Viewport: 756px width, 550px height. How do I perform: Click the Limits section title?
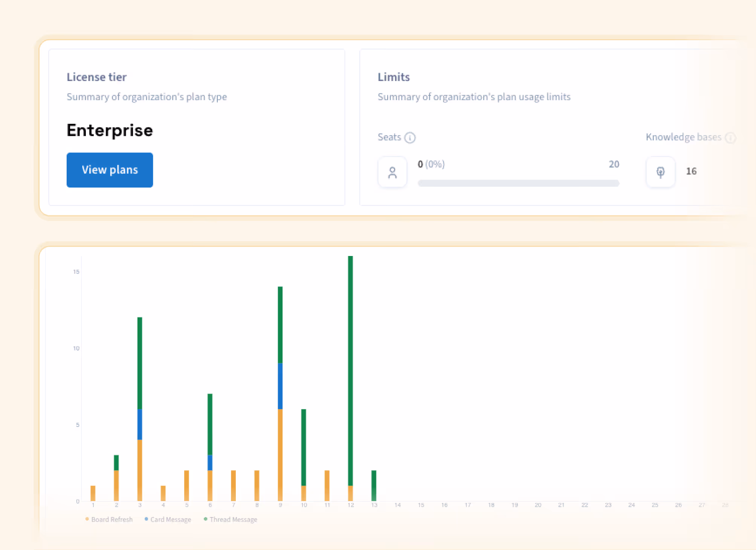(x=393, y=77)
